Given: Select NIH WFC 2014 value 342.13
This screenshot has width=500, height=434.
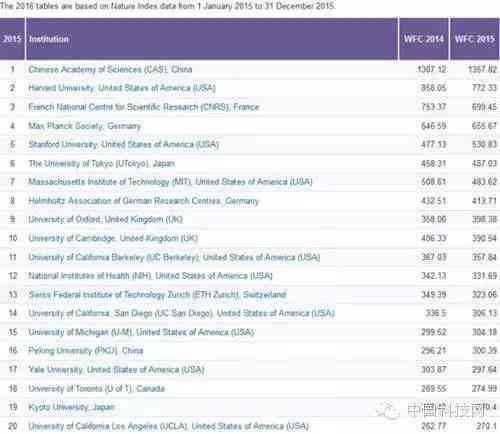Looking at the screenshot, I should tap(434, 276).
